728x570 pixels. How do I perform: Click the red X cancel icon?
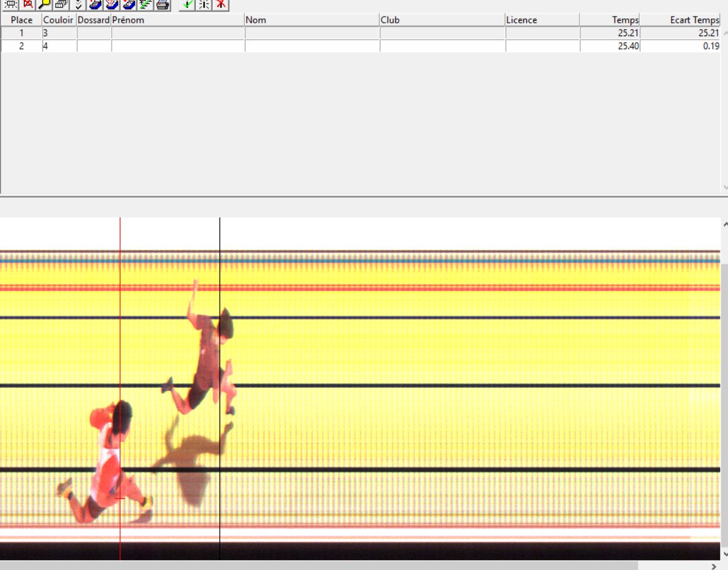point(221,5)
